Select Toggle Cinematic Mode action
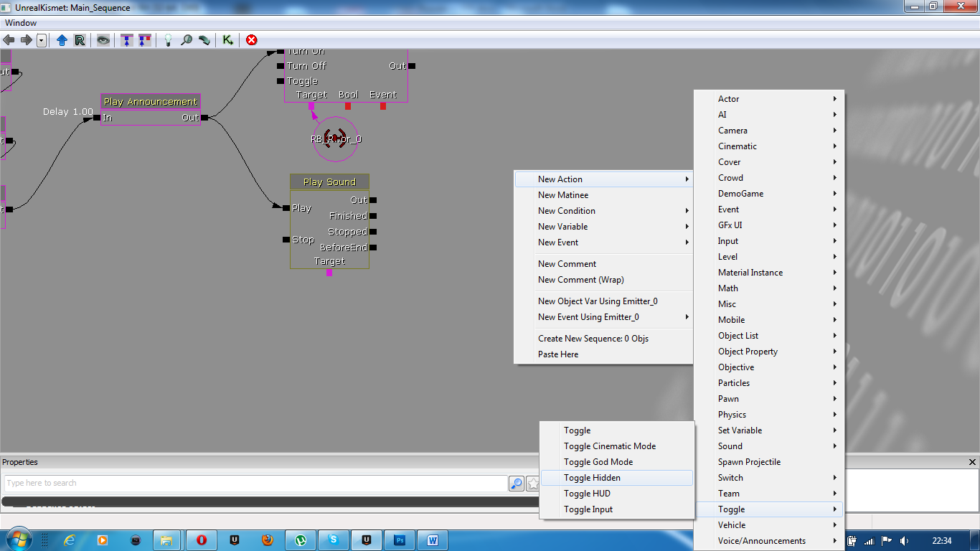This screenshot has height=551, width=980. pyautogui.click(x=617, y=446)
